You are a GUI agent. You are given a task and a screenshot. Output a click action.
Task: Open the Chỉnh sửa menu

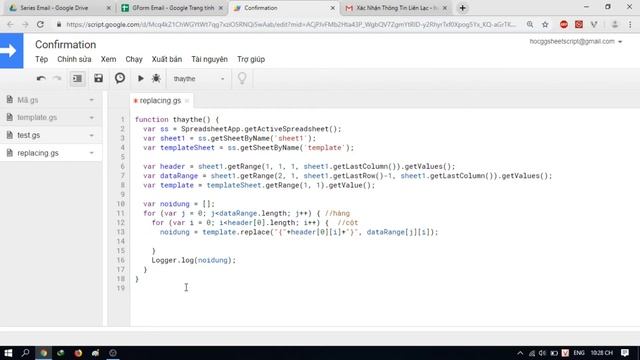[74, 59]
